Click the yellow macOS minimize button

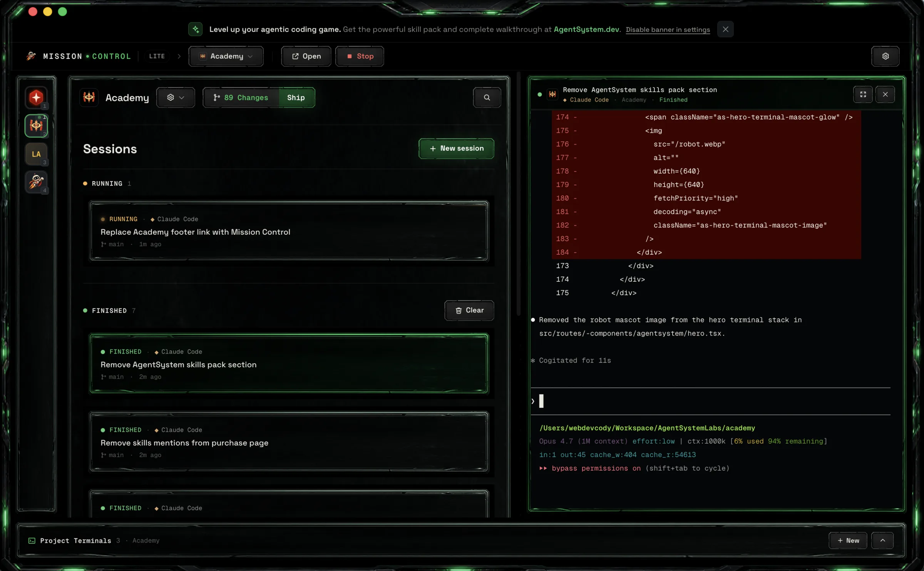pos(48,12)
